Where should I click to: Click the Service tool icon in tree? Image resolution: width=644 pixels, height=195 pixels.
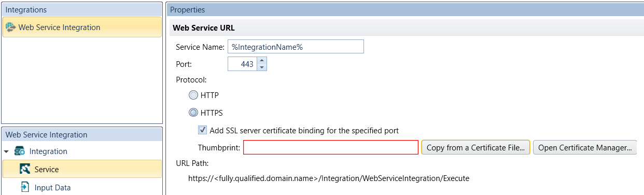pos(25,169)
